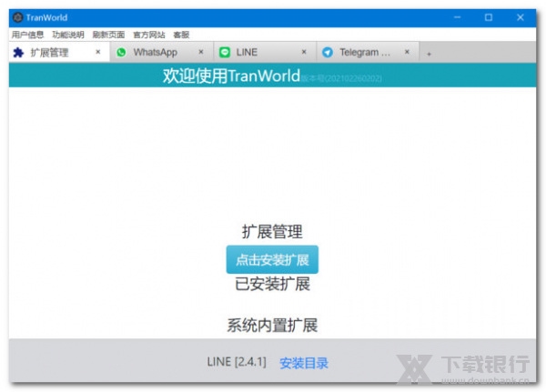Click the Telegram logo icon on tab
The width and height of the screenshot is (546, 392).
coord(328,52)
